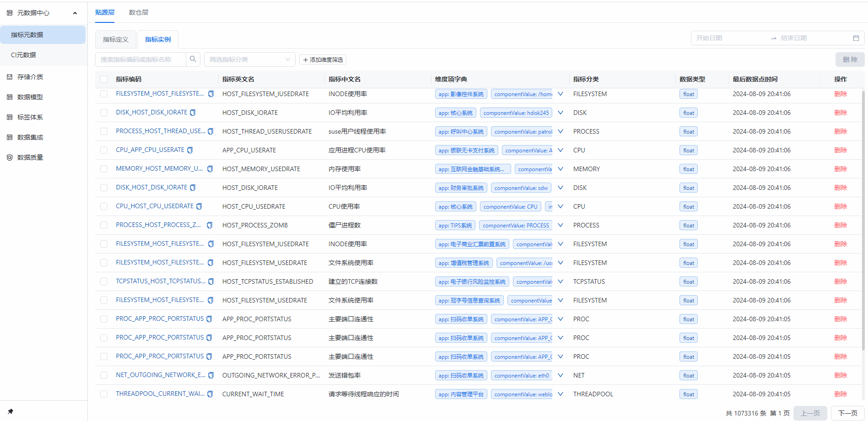
Task: Go to 下一页
Action: click(x=847, y=413)
